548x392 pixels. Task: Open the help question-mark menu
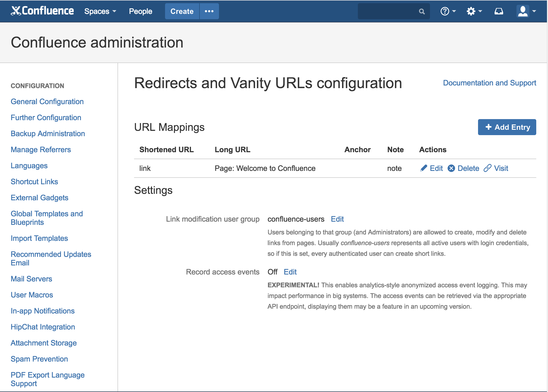448,11
